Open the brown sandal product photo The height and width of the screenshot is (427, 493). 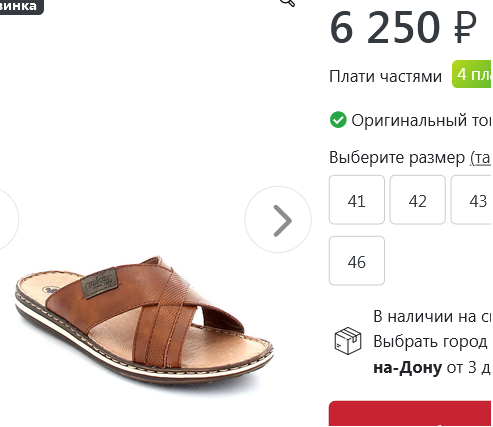tap(144, 319)
